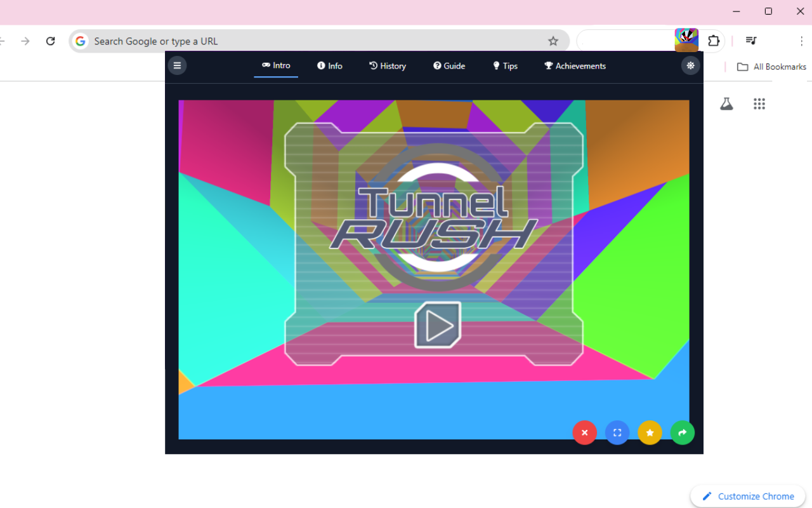Open the Google apps grid
The image size is (812, 508).
[x=759, y=104]
